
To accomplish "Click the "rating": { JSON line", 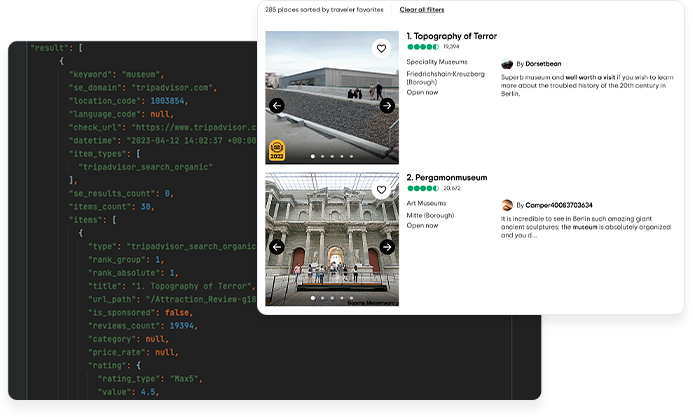I will coord(114,366).
